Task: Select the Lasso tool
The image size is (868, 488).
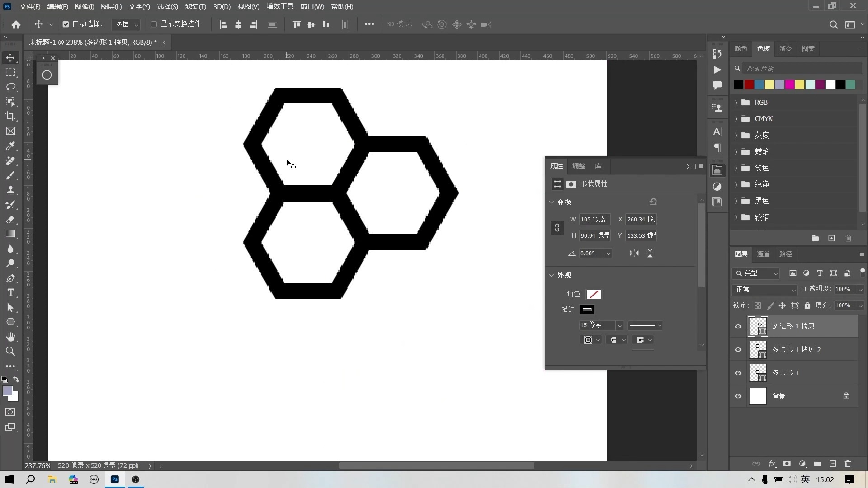Action: [x=10, y=87]
